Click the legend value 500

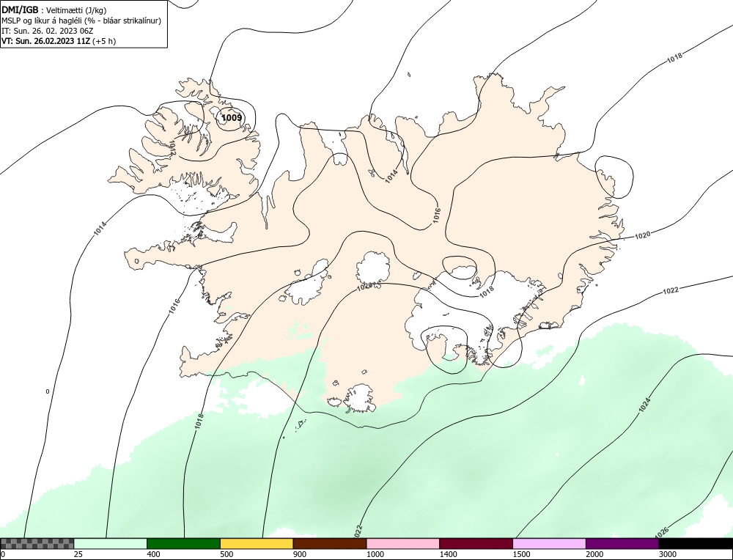(226, 554)
